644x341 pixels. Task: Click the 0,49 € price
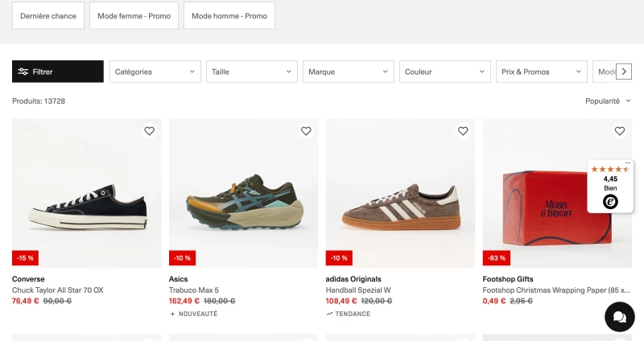pos(494,302)
